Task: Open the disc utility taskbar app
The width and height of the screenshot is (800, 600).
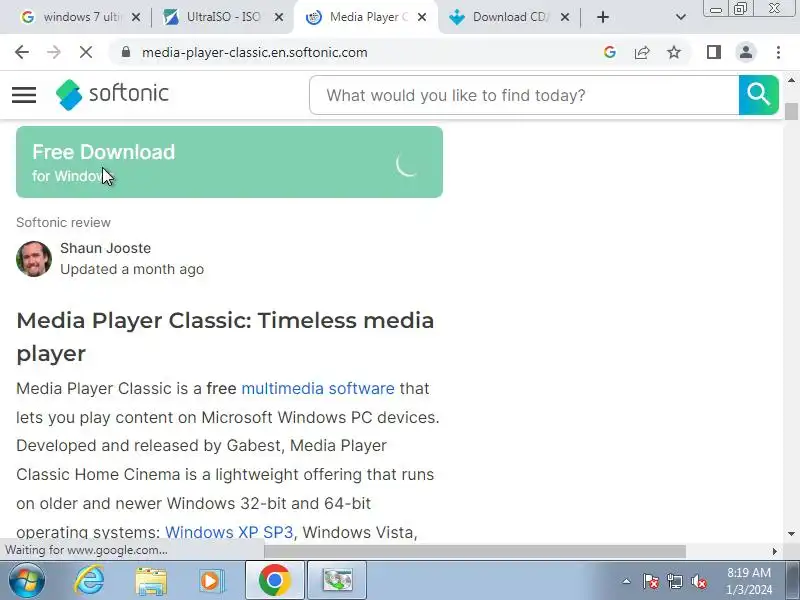Action: click(x=337, y=580)
